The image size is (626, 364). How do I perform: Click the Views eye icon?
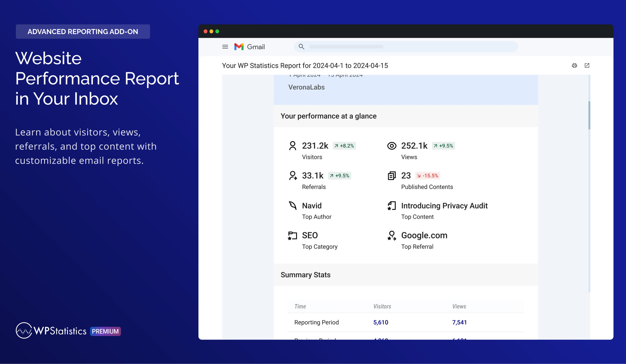pos(392,146)
